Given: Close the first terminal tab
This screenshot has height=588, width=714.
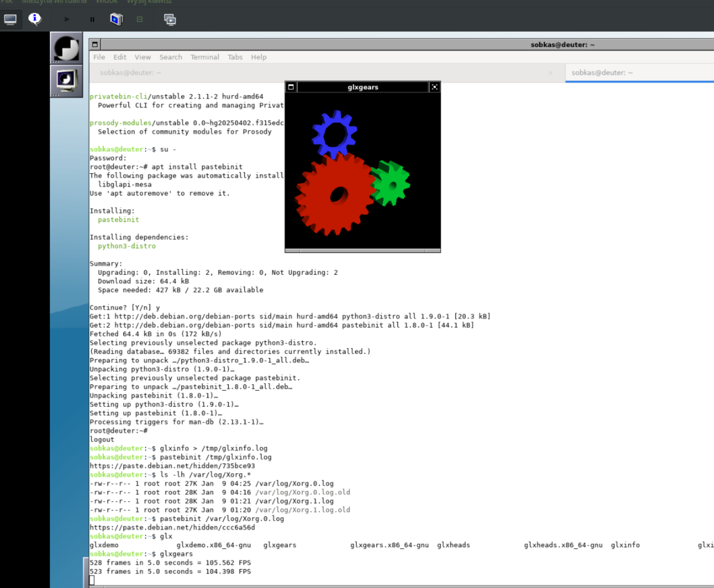Looking at the screenshot, I should coord(551,73).
